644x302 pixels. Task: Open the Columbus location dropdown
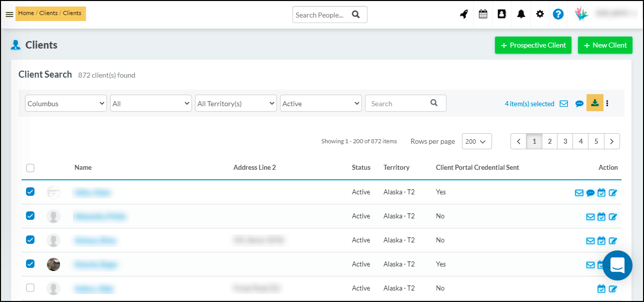65,104
